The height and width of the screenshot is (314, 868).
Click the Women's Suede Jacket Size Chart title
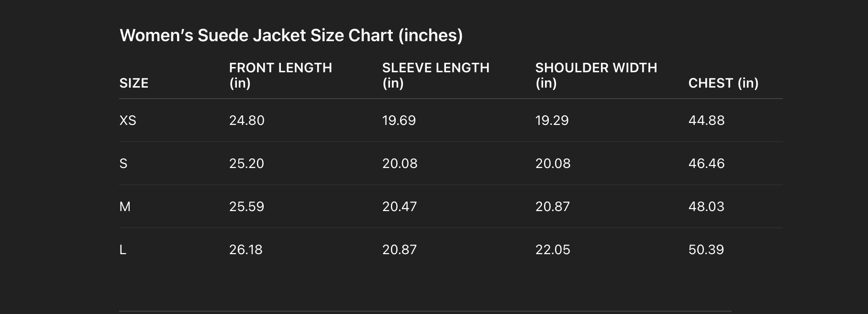click(291, 35)
